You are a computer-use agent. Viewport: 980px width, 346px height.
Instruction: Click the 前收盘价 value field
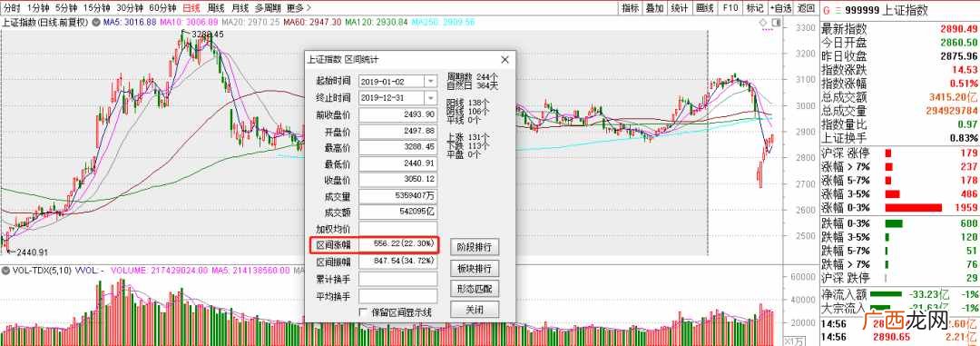click(397, 115)
